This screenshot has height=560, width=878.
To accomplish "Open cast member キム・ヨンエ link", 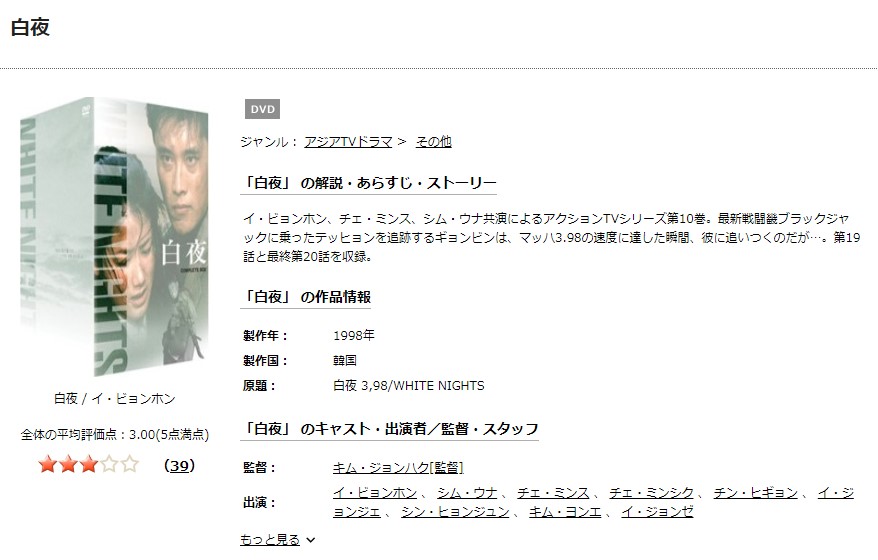I will point(565,512).
